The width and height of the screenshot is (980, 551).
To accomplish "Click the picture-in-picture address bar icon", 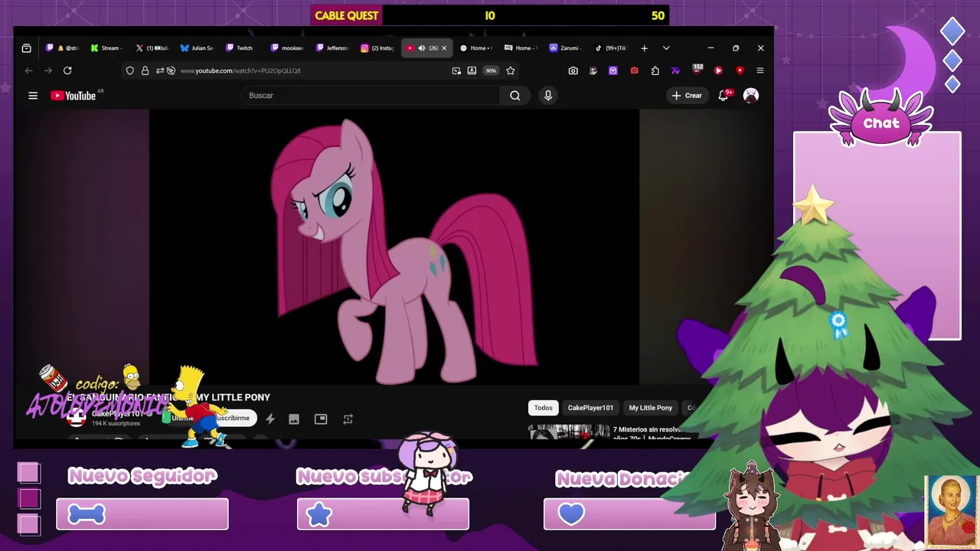I will [x=456, y=70].
